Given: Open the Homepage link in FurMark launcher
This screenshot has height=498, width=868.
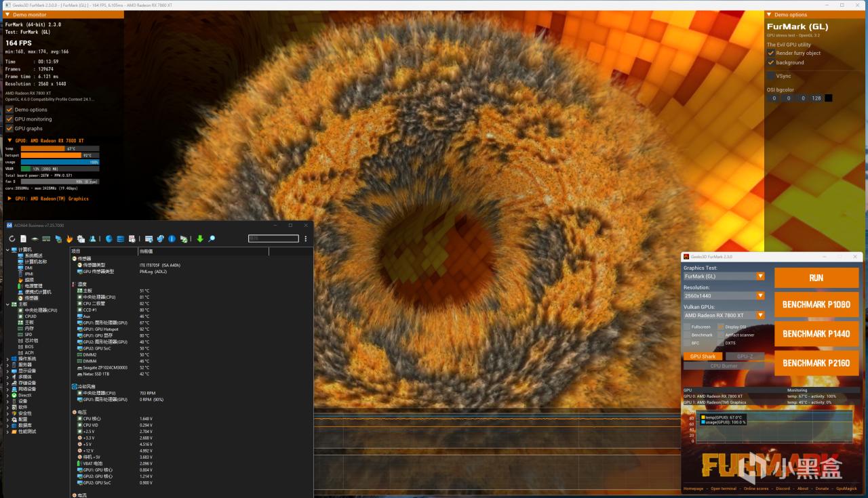Looking at the screenshot, I should pyautogui.click(x=693, y=489).
